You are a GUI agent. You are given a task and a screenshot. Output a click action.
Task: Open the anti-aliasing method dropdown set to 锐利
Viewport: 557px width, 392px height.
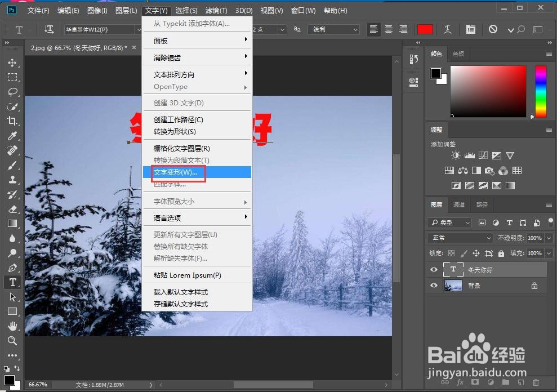tap(334, 29)
